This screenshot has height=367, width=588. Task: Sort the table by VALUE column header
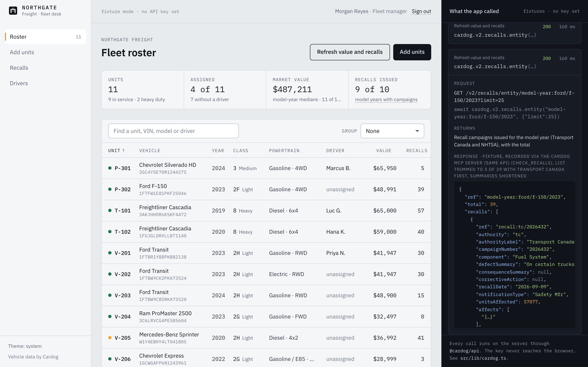(x=384, y=150)
